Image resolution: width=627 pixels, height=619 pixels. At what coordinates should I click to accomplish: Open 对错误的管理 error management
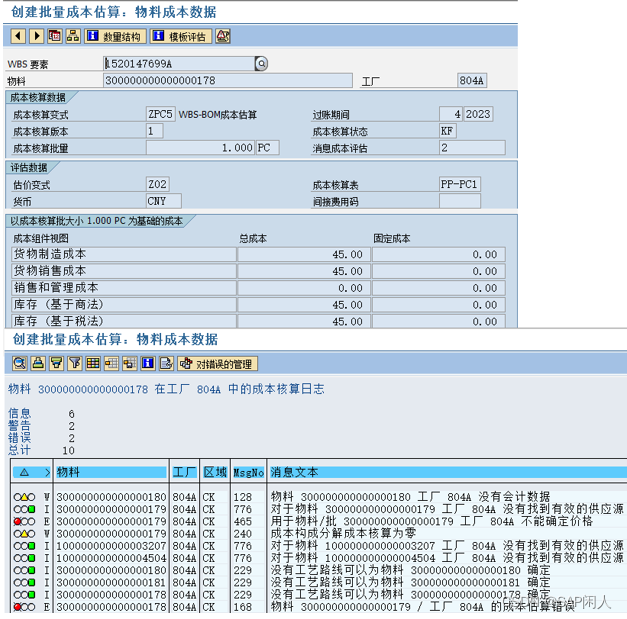tap(218, 363)
